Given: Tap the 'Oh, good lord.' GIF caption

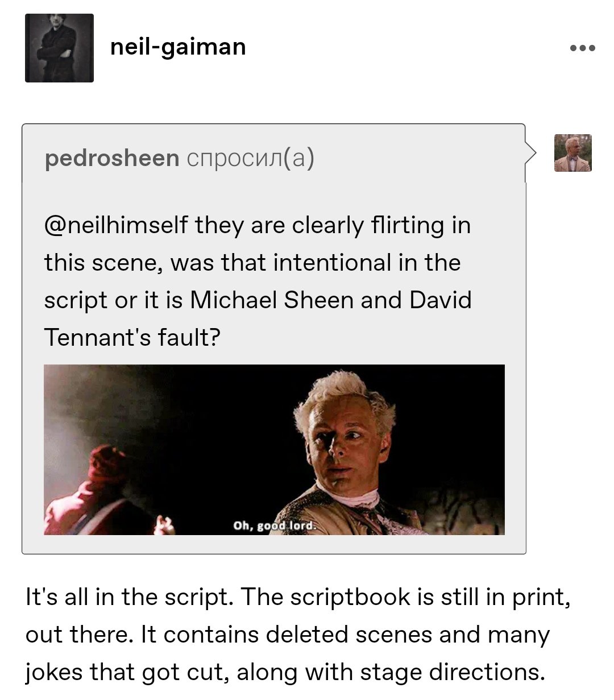Looking at the screenshot, I should pos(273,525).
